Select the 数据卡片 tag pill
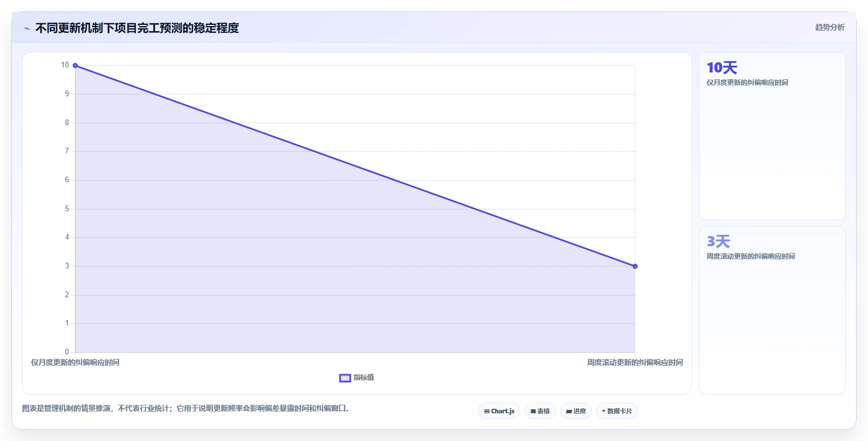The height and width of the screenshot is (441, 868). (617, 411)
